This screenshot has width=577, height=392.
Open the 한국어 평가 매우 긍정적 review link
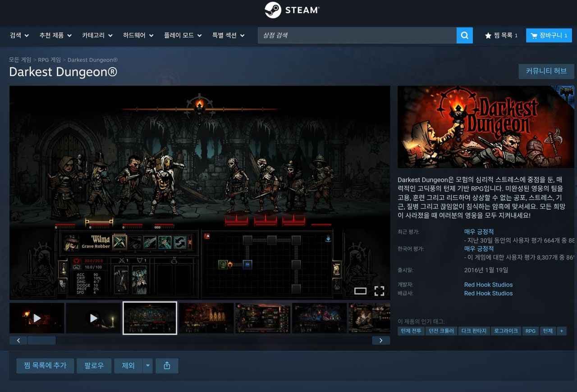point(479,249)
